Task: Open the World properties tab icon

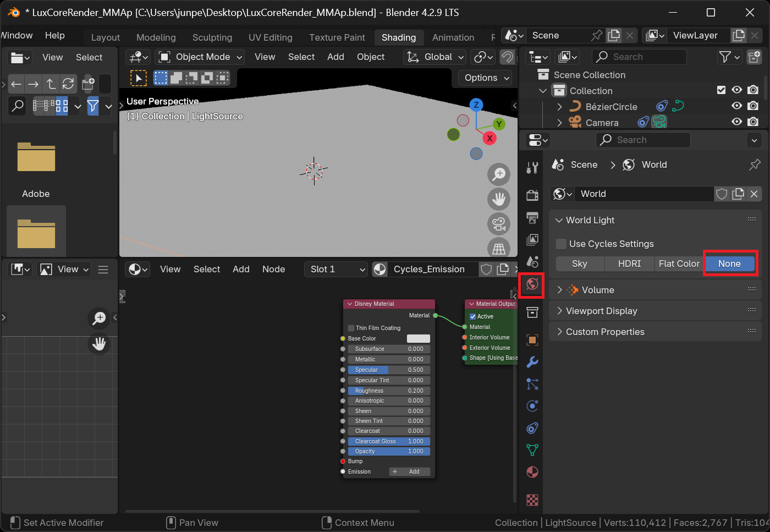Action: click(x=532, y=284)
